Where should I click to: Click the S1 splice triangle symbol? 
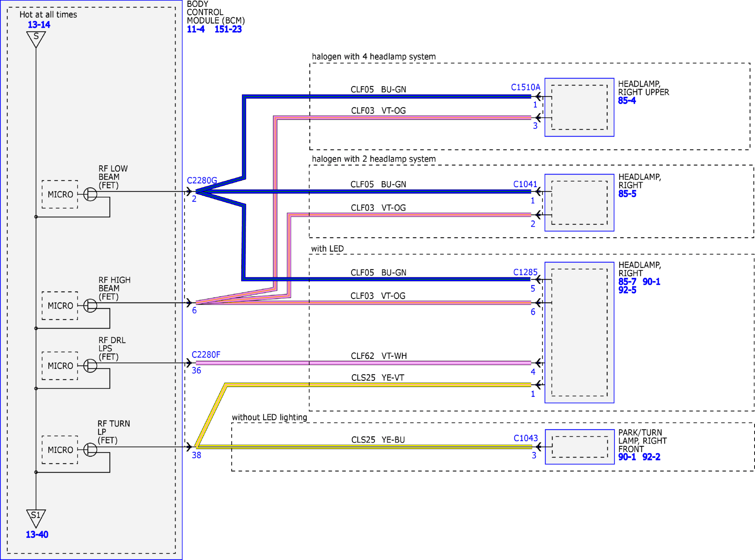pos(36,519)
